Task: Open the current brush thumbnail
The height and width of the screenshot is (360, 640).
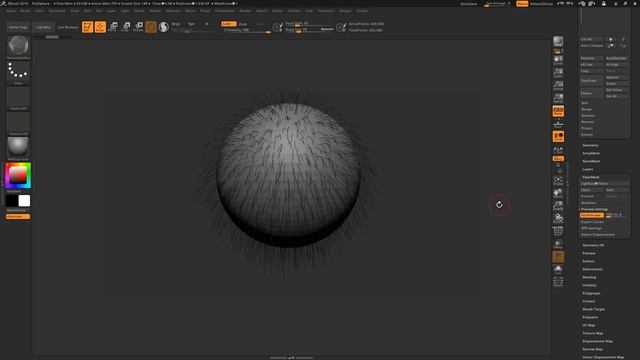Action: (x=18, y=46)
